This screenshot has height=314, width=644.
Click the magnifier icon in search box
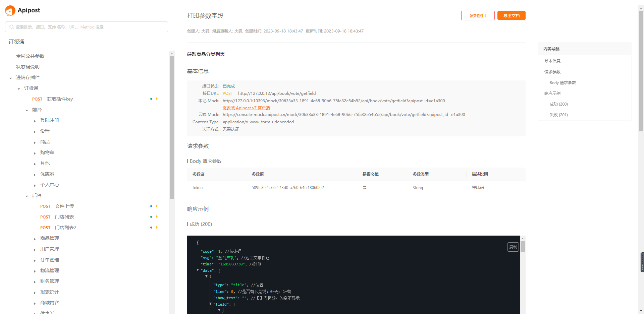12,27
